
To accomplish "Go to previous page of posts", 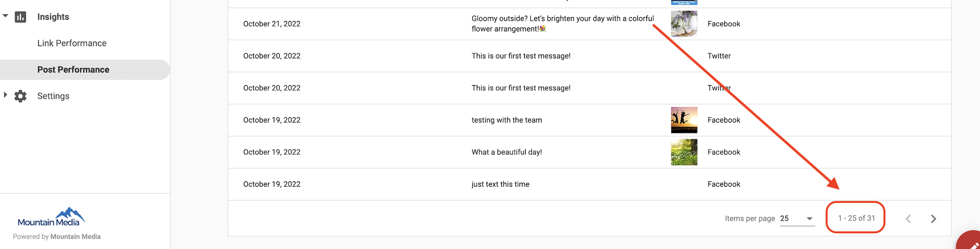I will tap(908, 219).
